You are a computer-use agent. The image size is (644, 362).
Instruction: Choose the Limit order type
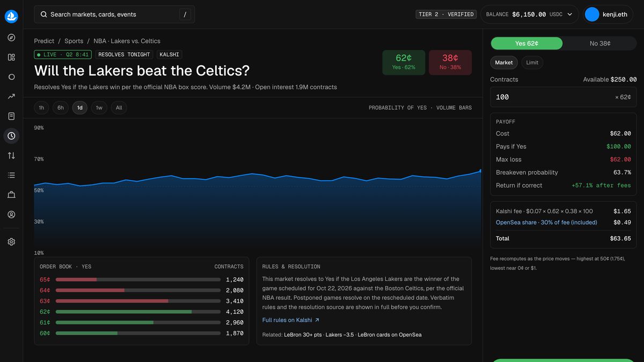532,63
